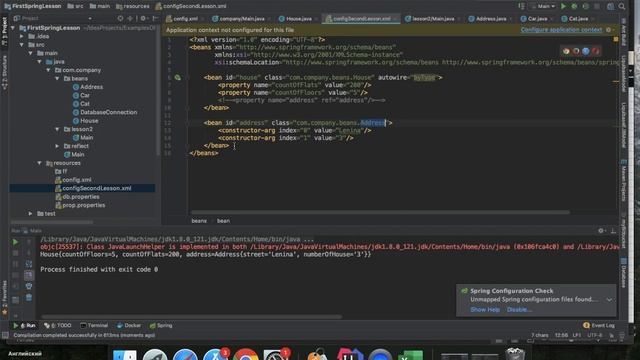Open in Firefox browser icon in editor
640x360 pixels.
point(576,51)
